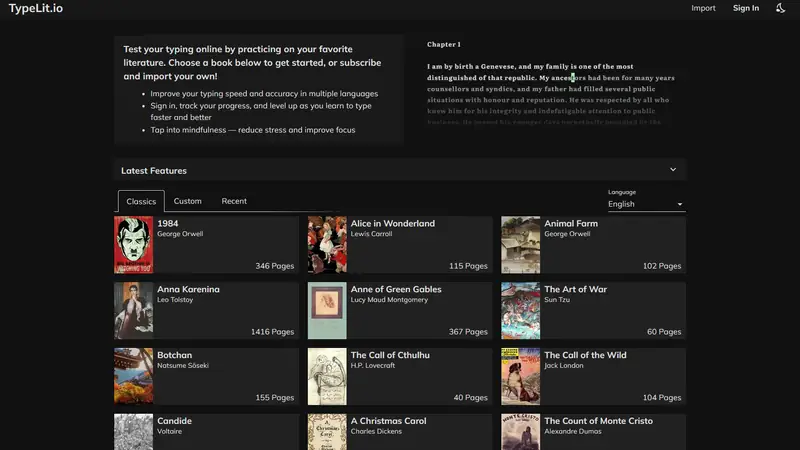Viewport: 800px width, 450px height.
Task: Select A Christmas Carol title
Action: coord(388,421)
